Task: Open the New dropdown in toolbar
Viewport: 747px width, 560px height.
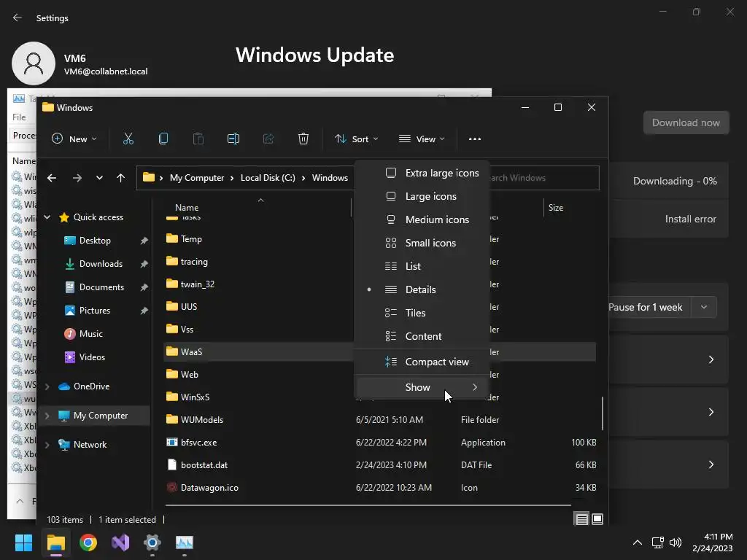Action: coord(74,139)
